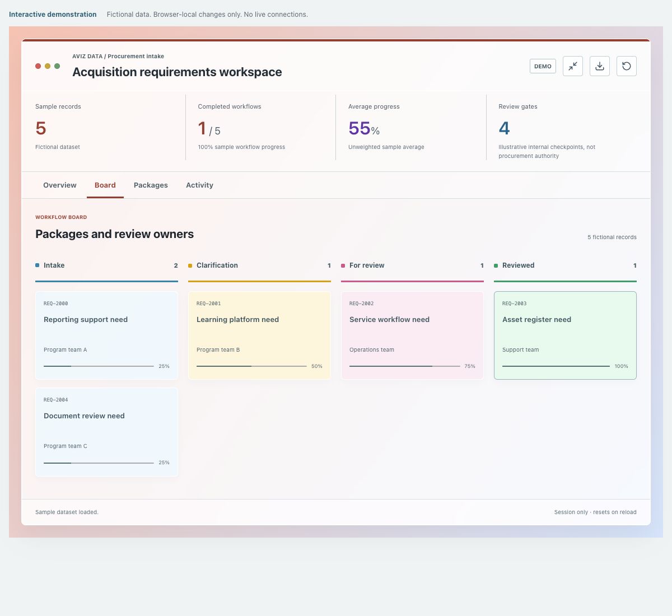The image size is (672, 616).
Task: Click the 25% progress bar on Reporting support need
Action: [99, 366]
